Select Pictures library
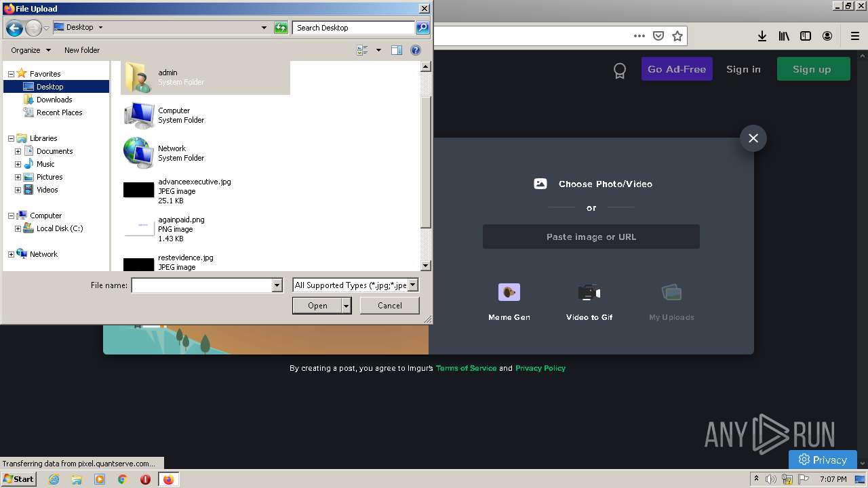The image size is (868, 488). tap(50, 177)
